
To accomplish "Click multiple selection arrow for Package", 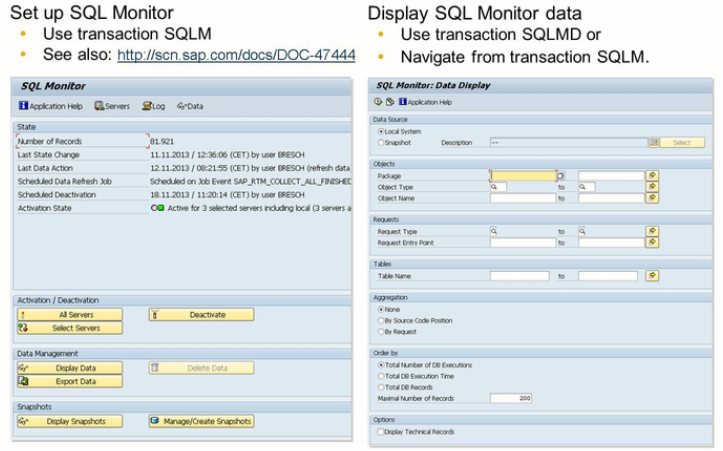I will click(652, 175).
